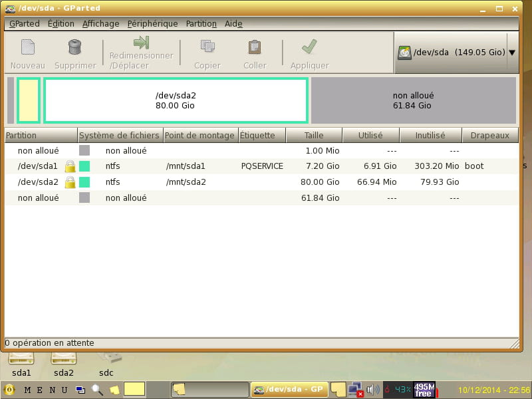Select the yellow sda1 block in disk map
532x399 pixels.
[x=29, y=100]
